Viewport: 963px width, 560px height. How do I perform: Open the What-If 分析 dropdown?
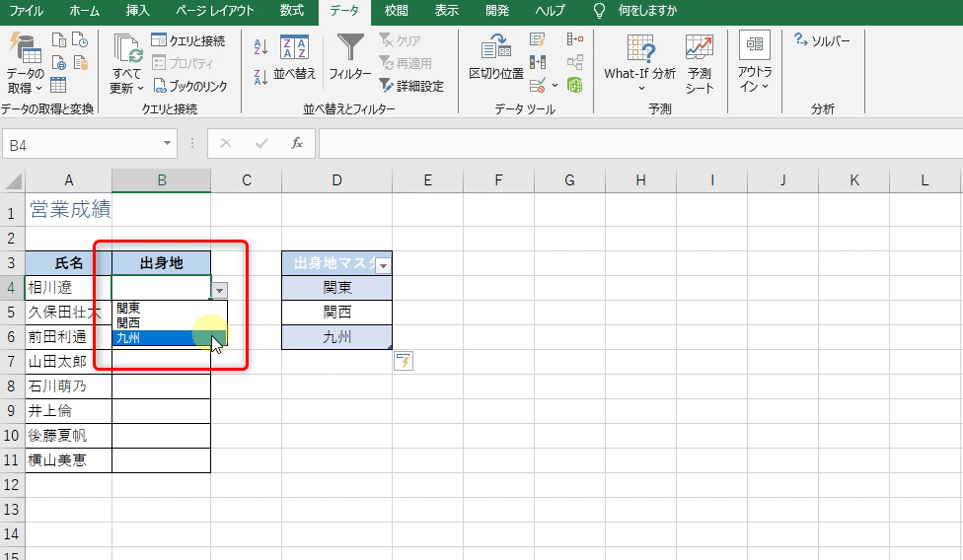coord(639,63)
